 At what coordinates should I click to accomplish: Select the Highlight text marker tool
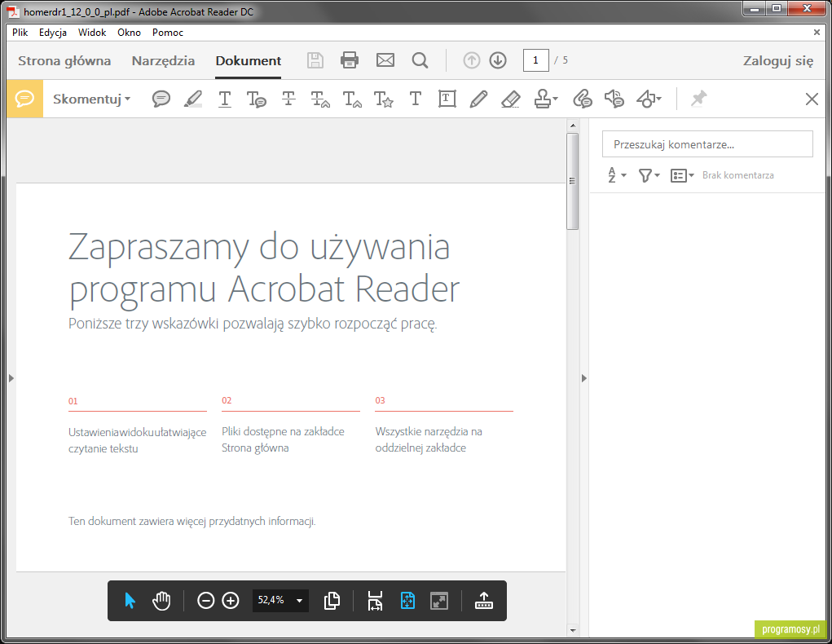tap(193, 99)
